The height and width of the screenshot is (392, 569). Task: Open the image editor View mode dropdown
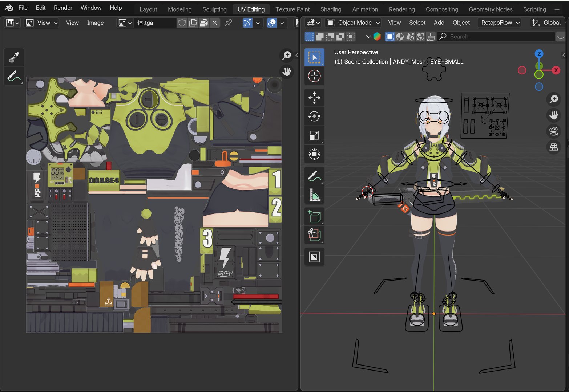[42, 23]
